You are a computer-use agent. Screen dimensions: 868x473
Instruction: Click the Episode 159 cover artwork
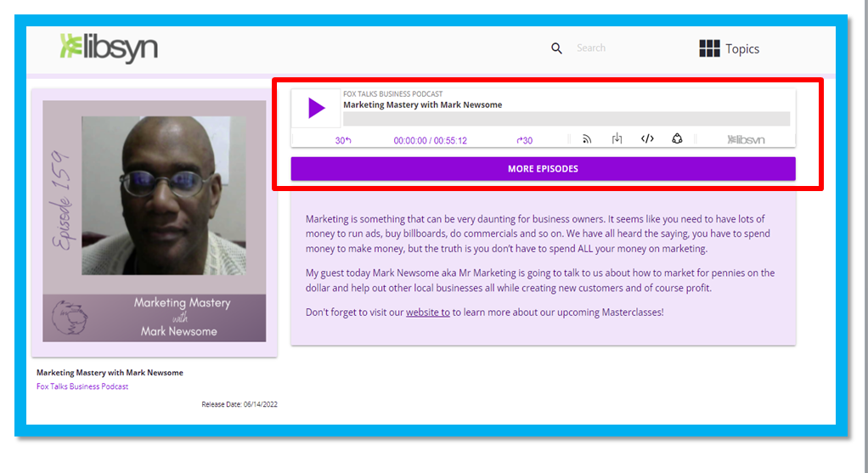coord(154,222)
